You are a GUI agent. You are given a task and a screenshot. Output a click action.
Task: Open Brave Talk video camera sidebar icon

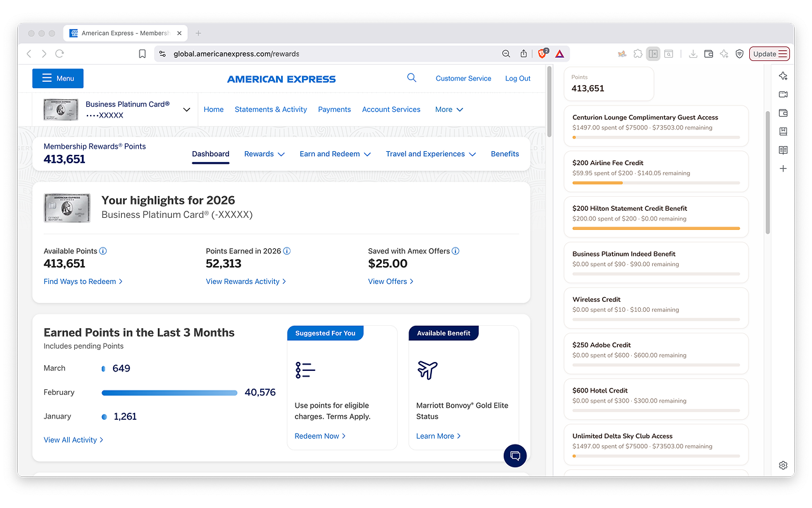783,95
